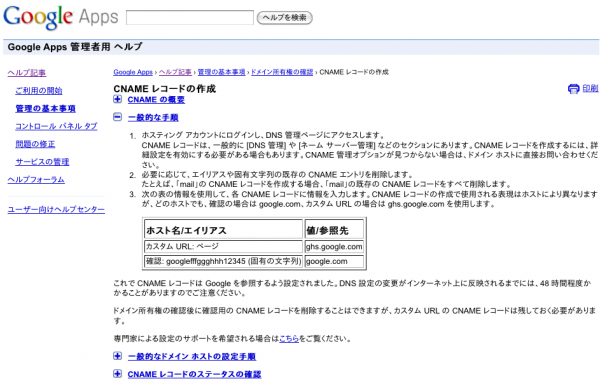Click the こちら support link
This screenshot has height=386, width=600.
pos(289,339)
